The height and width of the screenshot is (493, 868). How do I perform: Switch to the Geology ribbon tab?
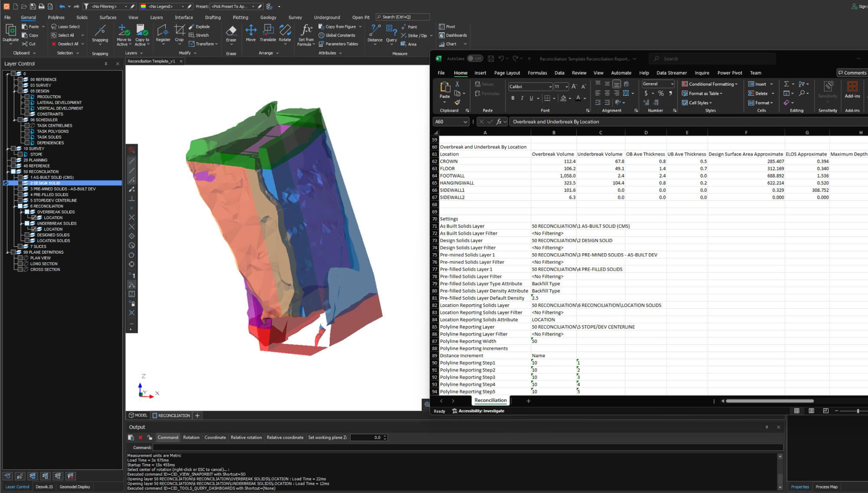point(268,17)
